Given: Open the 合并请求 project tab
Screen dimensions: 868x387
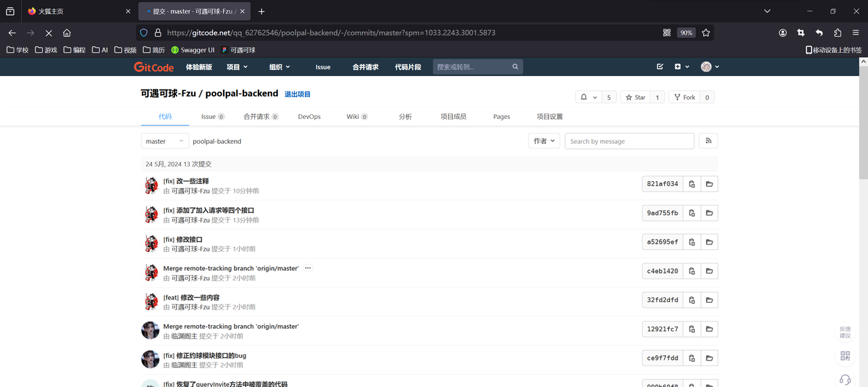Looking at the screenshot, I should (261, 117).
